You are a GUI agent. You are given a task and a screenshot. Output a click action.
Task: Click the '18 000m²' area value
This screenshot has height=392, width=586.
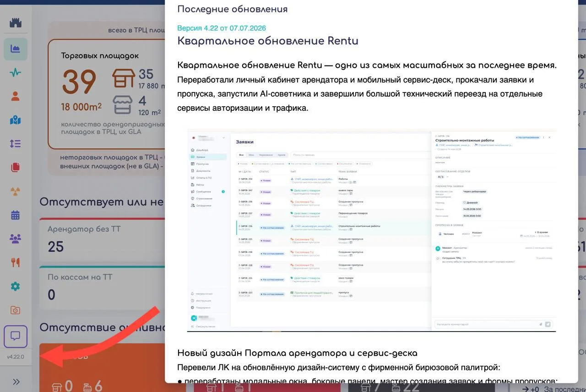(81, 107)
